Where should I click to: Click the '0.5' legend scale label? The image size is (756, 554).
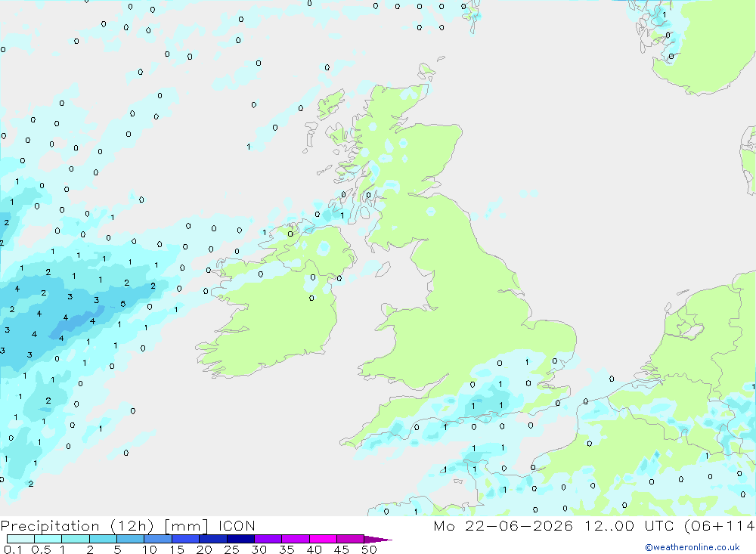[x=41, y=549]
